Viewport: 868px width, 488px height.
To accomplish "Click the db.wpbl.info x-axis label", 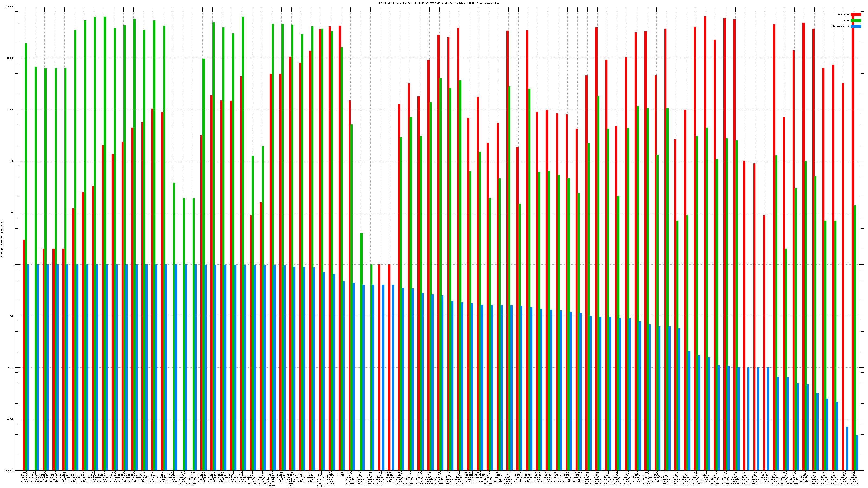I will tap(163, 477).
